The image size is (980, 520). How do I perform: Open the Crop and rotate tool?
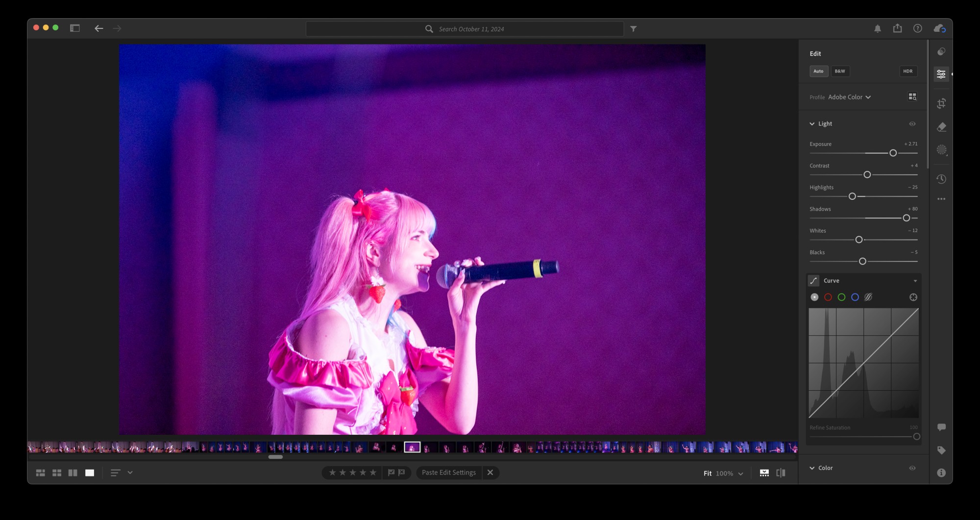[x=941, y=103]
